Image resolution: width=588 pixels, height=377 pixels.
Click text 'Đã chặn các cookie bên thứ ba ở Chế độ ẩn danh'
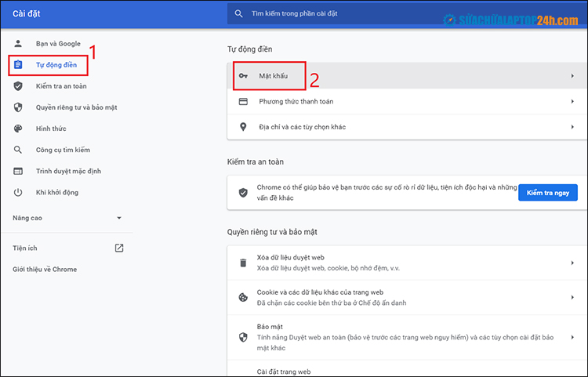(332, 303)
